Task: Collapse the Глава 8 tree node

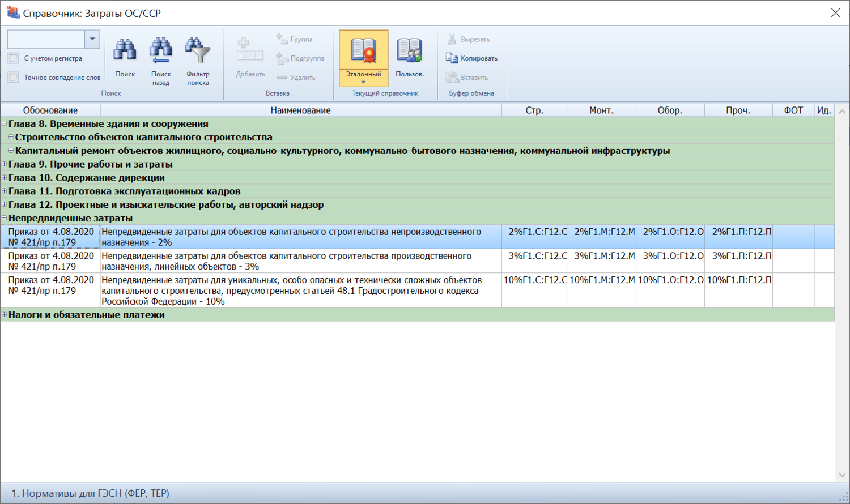Action: [x=5, y=123]
